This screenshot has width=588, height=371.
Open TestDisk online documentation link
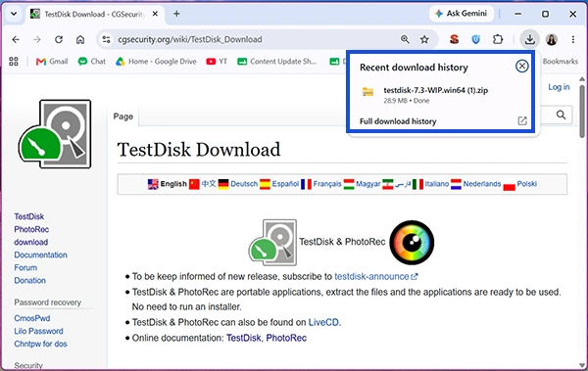[x=243, y=338]
